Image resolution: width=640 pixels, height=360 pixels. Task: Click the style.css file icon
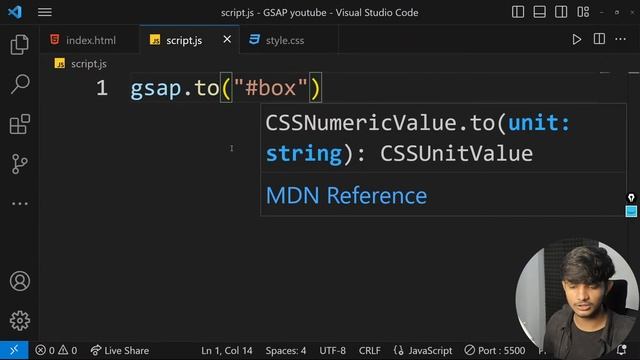pyautogui.click(x=254, y=40)
